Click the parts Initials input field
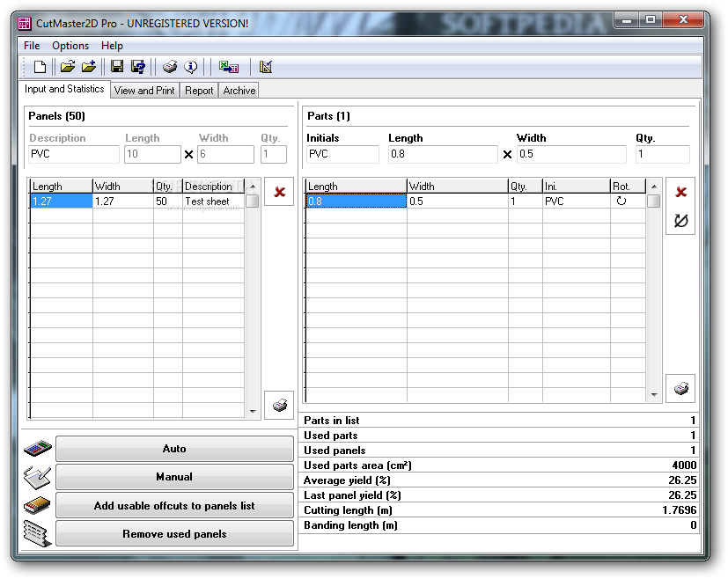This screenshot has width=728, height=579. click(x=342, y=154)
